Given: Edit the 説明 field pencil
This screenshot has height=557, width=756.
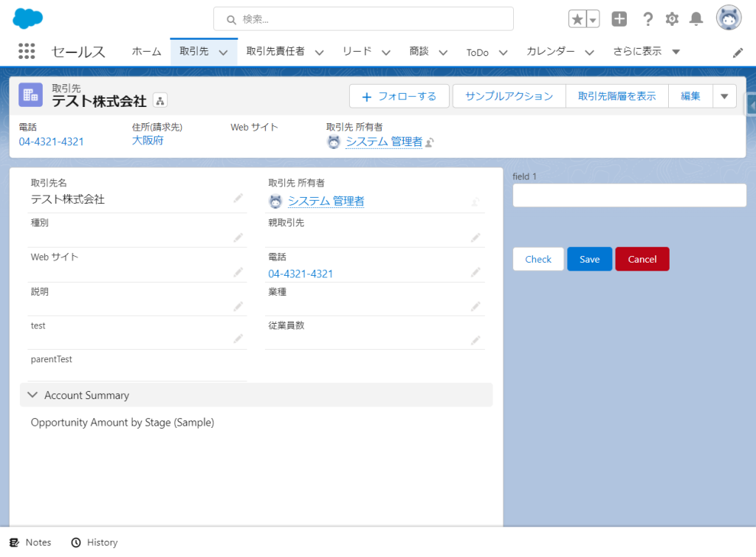Looking at the screenshot, I should coord(238,306).
